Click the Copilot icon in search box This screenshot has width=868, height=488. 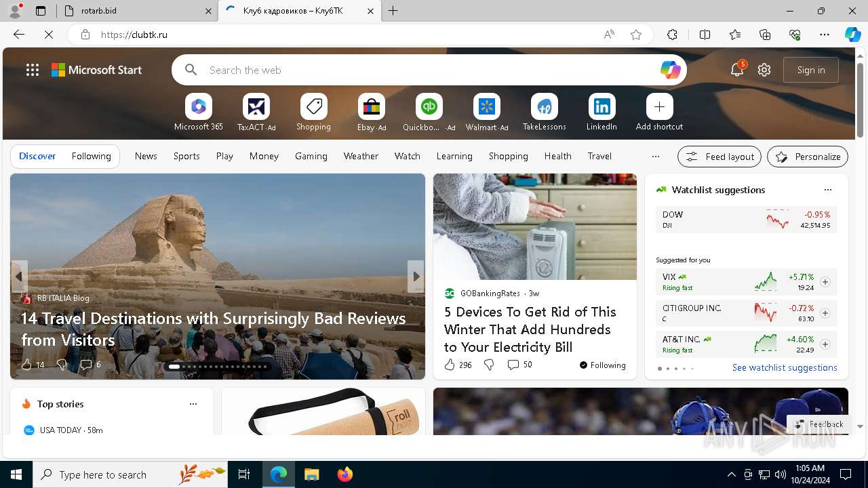670,70
